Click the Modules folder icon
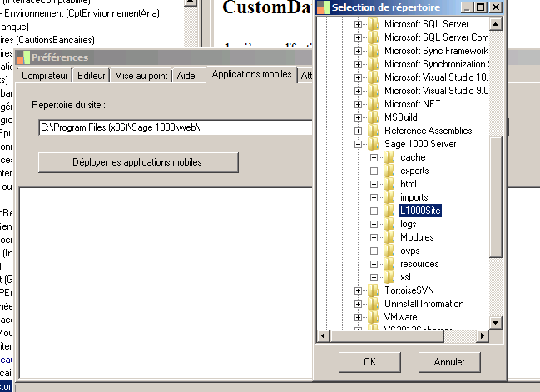The image size is (540, 392). click(389, 237)
